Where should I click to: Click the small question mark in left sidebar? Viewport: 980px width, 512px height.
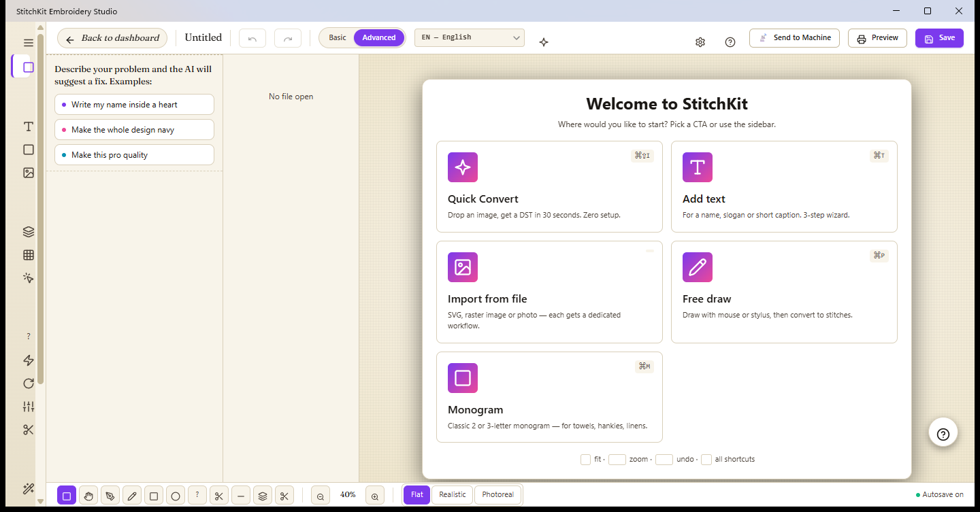(28, 337)
